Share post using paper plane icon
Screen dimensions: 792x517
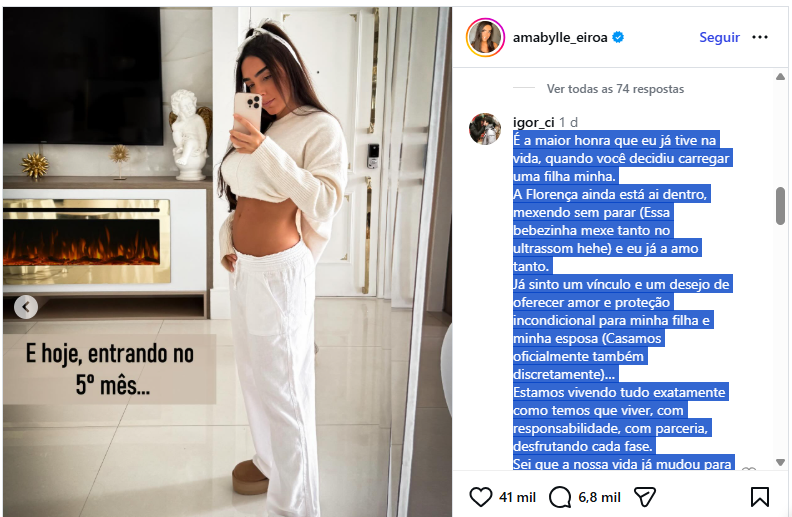[x=645, y=497]
